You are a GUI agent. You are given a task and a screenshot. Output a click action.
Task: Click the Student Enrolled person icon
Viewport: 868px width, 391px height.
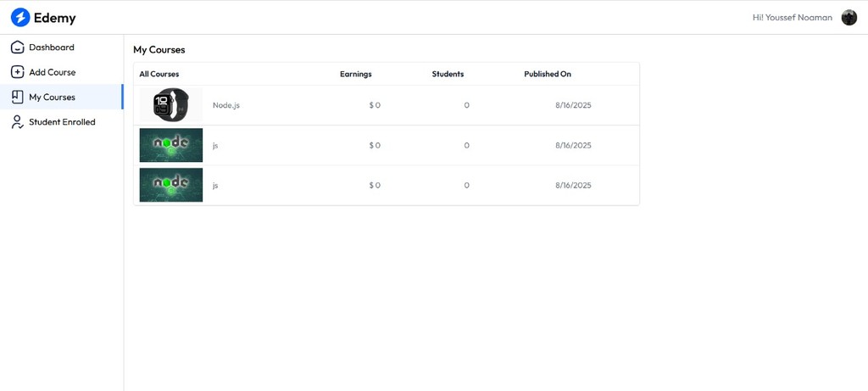click(x=17, y=122)
